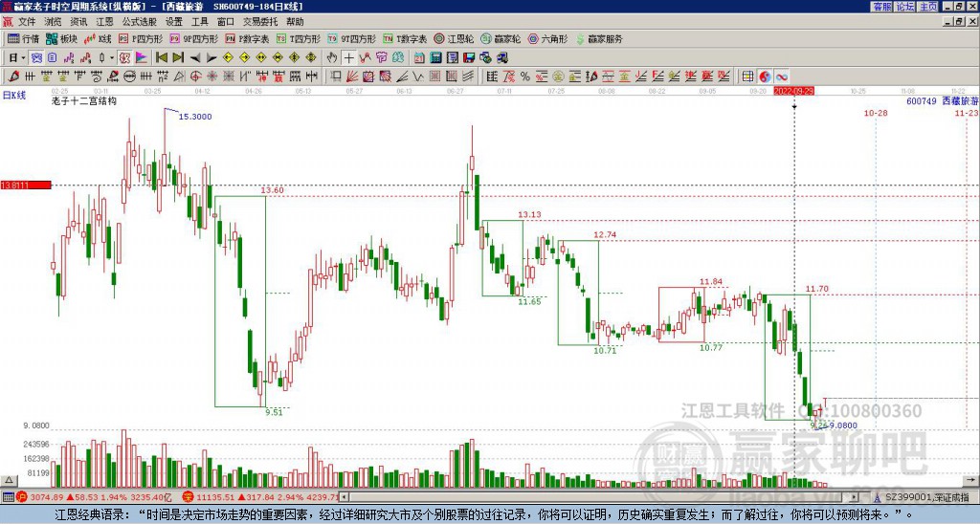The width and height of the screenshot is (980, 524).
Task: Click the 沪 Shanghai index status icon
Action: point(22,497)
